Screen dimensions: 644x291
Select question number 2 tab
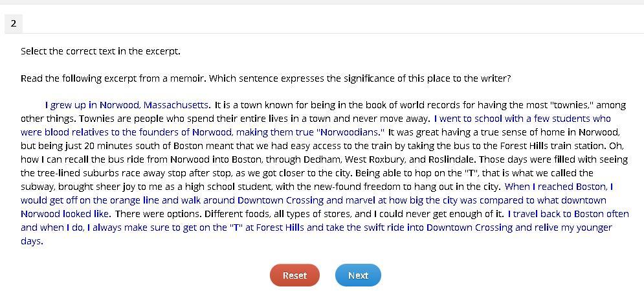[14, 23]
